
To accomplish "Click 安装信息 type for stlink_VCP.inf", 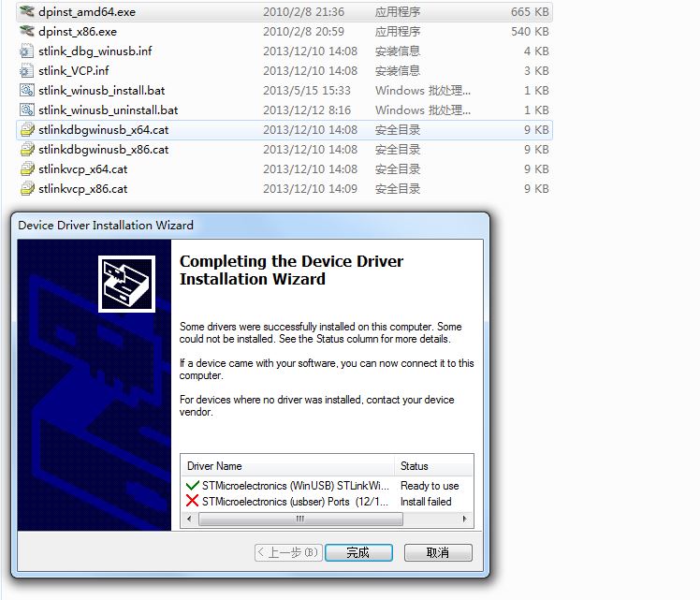I will click(x=398, y=71).
